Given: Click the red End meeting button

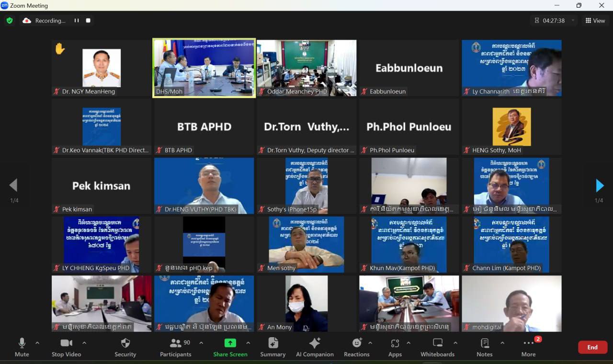Looking at the screenshot, I should (592, 347).
